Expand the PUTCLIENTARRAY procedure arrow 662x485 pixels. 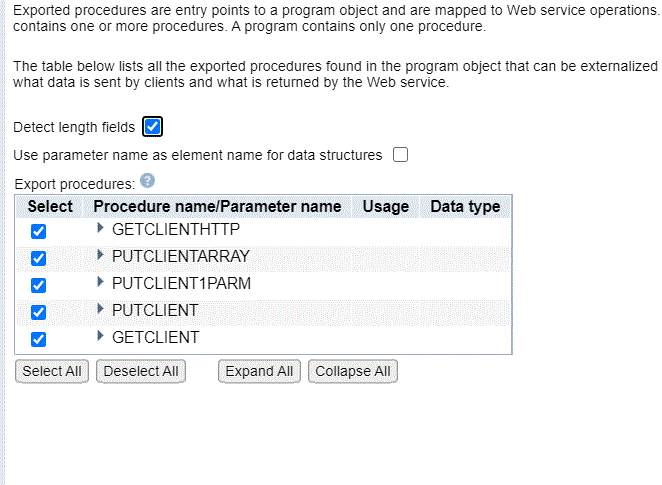click(x=100, y=255)
